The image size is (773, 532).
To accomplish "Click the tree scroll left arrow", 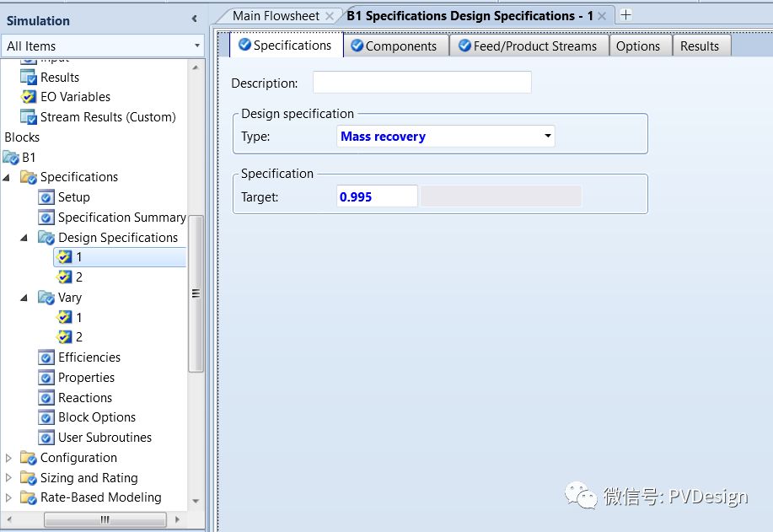I will tap(9, 519).
